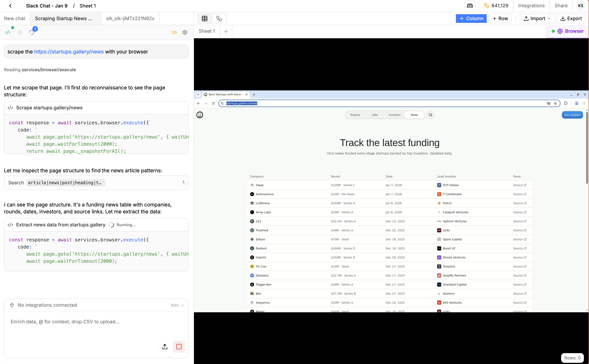Click the yellow fast-forward skip icon
This screenshot has height=364, width=589.
click(174, 32)
